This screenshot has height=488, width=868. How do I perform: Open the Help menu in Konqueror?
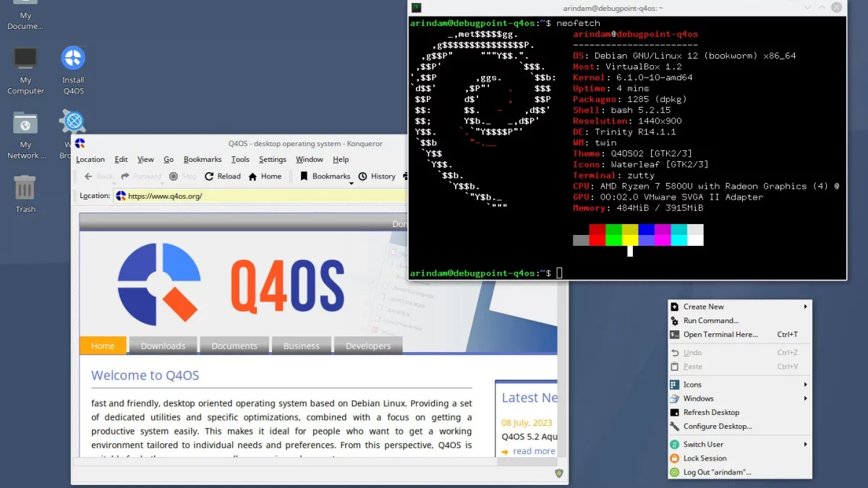click(x=341, y=160)
